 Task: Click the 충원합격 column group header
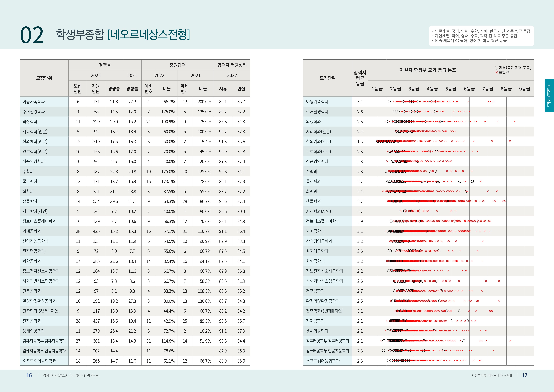tap(177, 65)
